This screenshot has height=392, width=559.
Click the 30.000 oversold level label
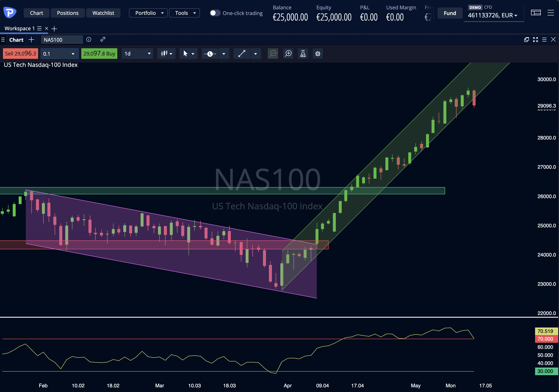(546, 371)
